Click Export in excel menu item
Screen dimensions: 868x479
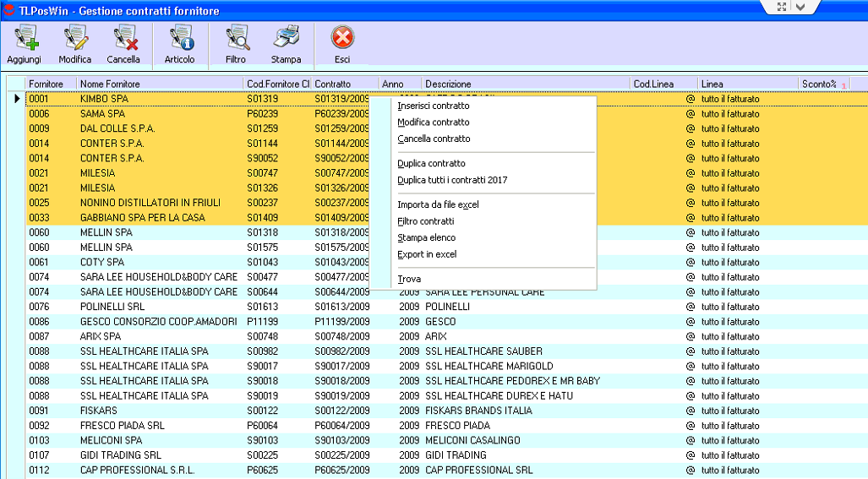427,254
